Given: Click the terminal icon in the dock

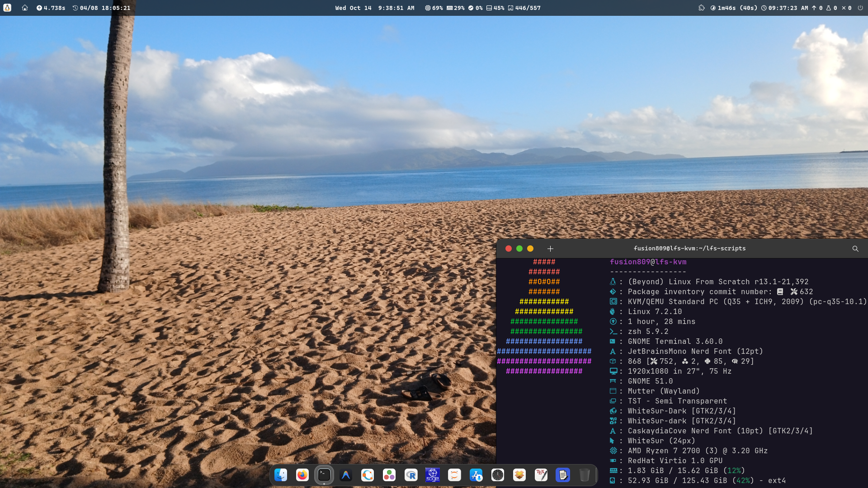Looking at the screenshot, I should (324, 475).
